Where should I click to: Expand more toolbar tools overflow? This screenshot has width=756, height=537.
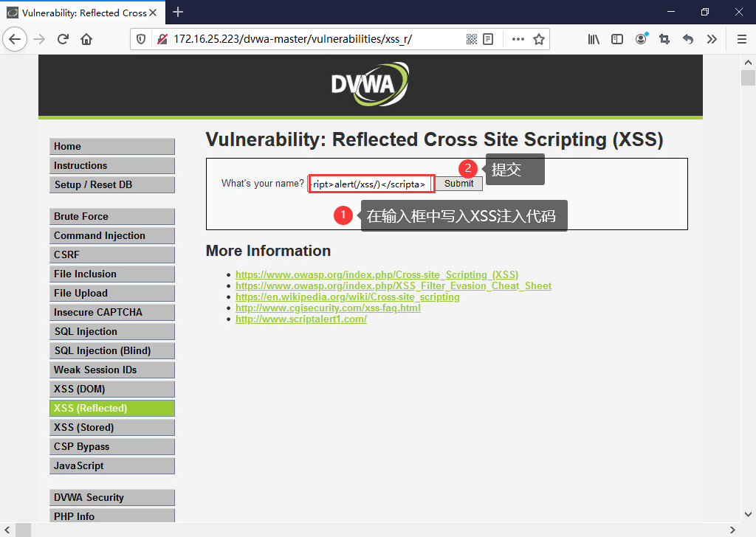point(712,39)
